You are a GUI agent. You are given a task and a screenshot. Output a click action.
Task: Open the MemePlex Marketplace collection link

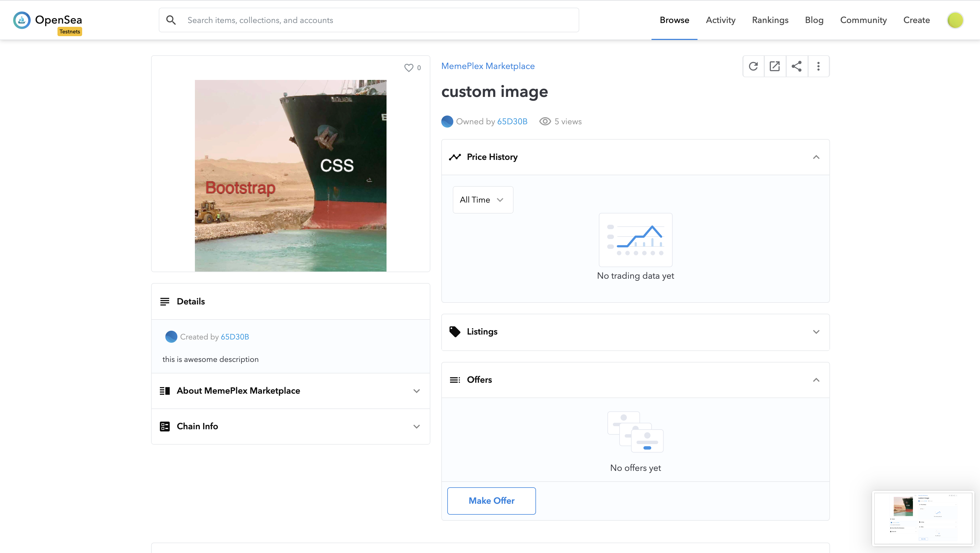pyautogui.click(x=488, y=66)
